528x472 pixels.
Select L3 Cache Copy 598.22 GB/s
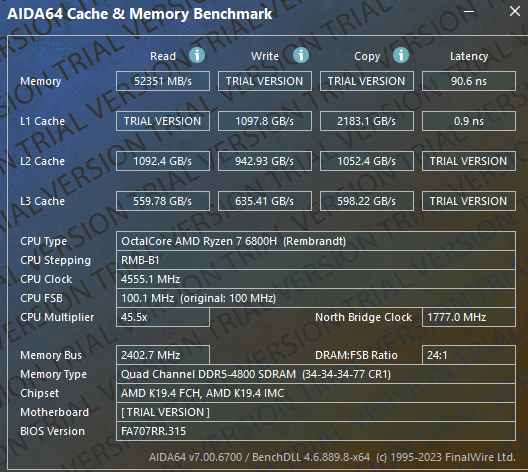coord(367,201)
